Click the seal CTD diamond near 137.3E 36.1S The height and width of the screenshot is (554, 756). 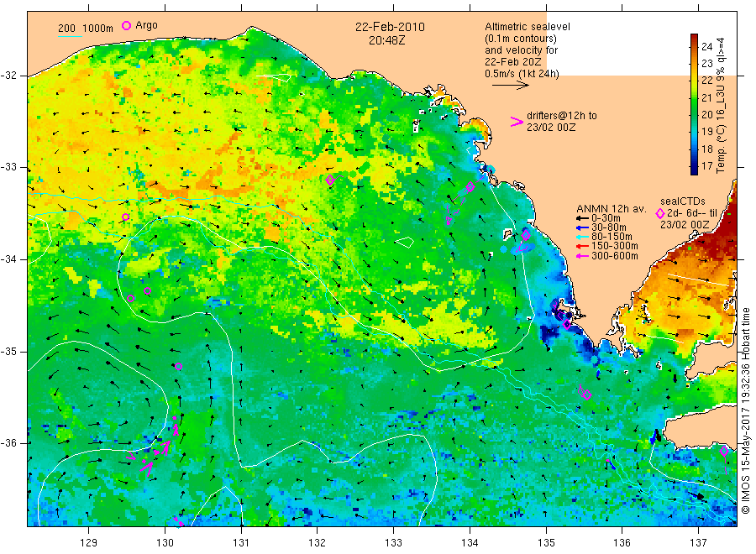(724, 452)
